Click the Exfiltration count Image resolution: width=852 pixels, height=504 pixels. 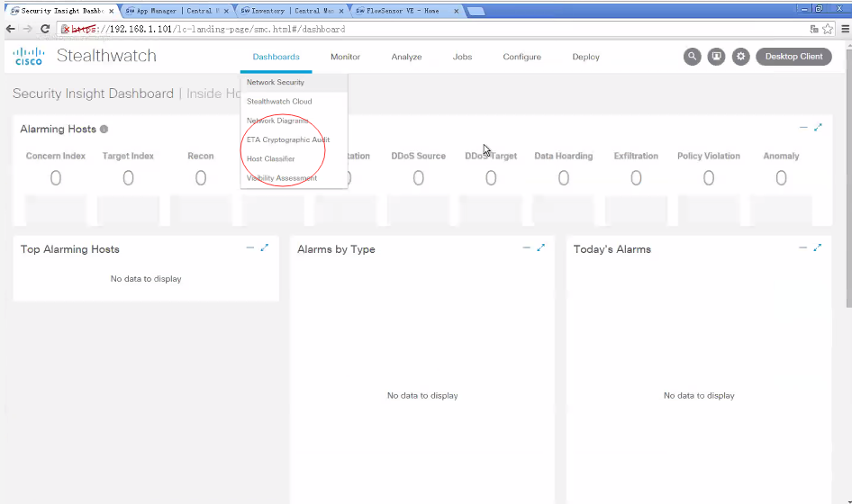pyautogui.click(x=636, y=178)
